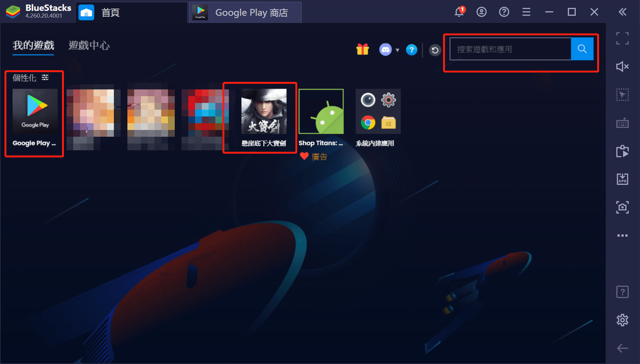This screenshot has height=364, width=640.
Task: Open the sidebar help guide icon
Action: coord(622,292)
